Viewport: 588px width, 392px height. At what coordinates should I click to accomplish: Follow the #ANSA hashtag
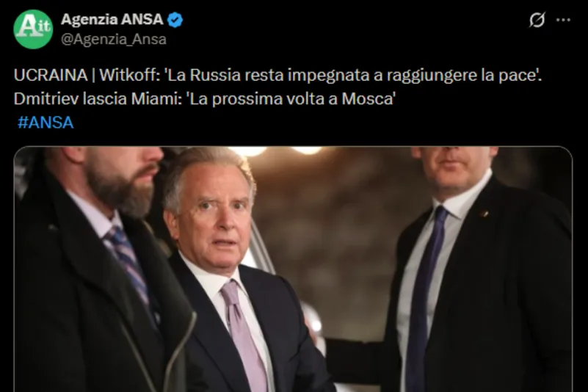[46, 123]
